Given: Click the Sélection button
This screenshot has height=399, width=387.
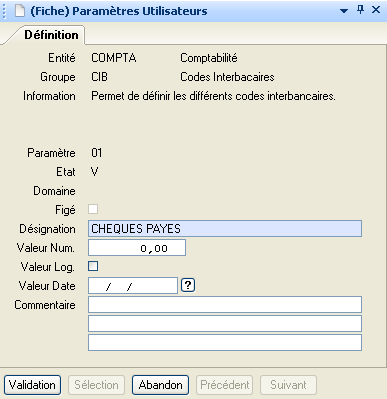Looking at the screenshot, I should tap(96, 385).
